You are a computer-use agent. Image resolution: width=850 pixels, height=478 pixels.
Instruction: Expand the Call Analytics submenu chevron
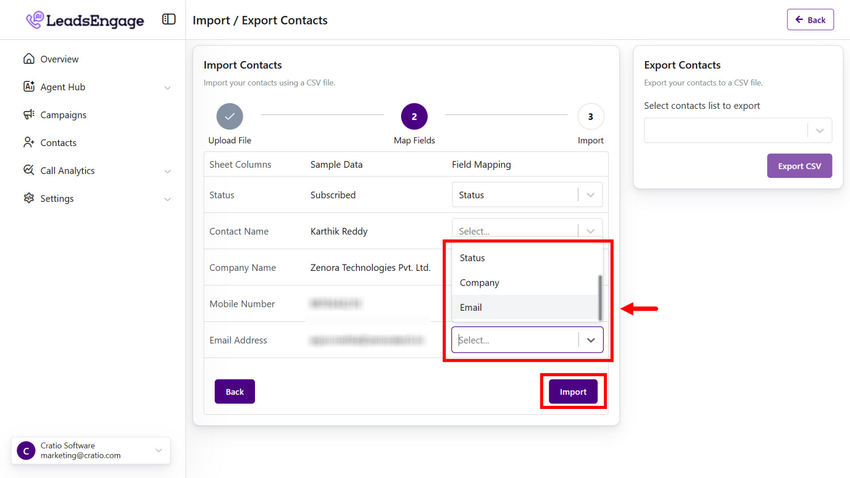coord(167,172)
